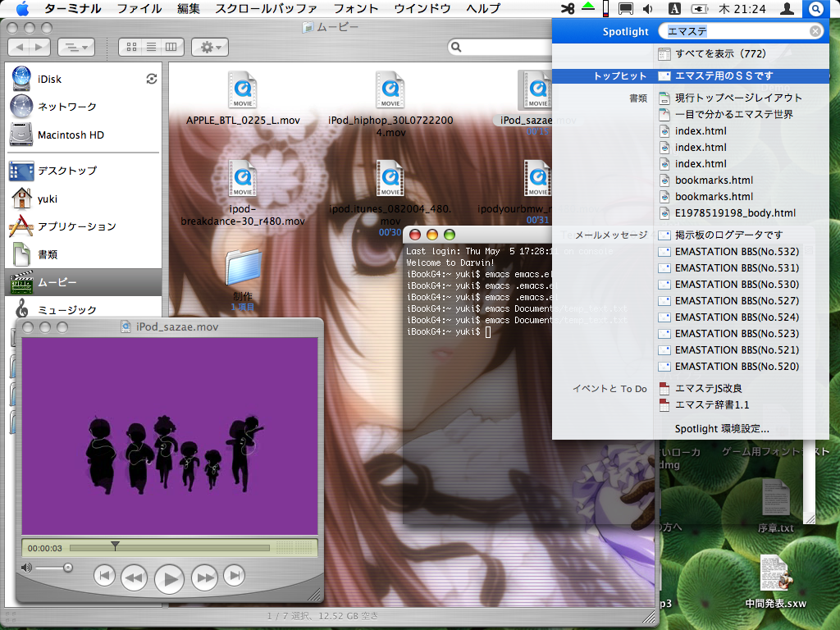
Task: Go back in Finder window
Action: [20, 47]
